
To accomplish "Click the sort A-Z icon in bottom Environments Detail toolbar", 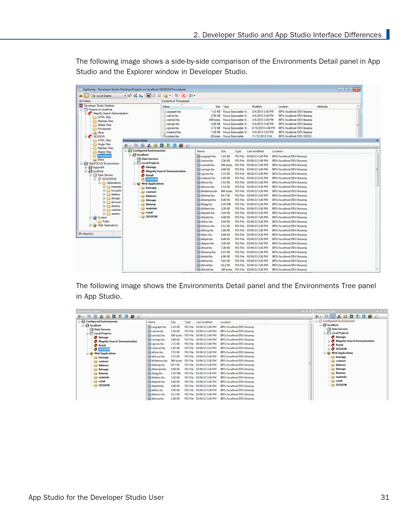I will pyautogui.click(x=80, y=316).
